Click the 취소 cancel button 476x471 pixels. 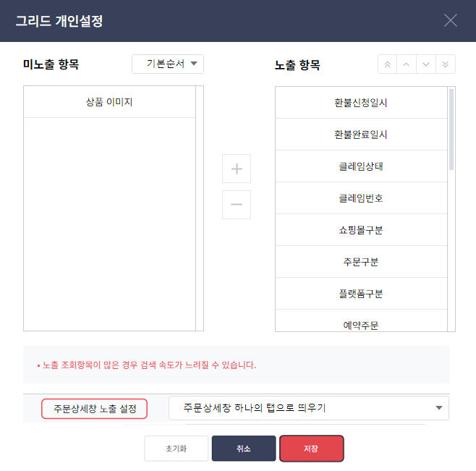coord(244,449)
